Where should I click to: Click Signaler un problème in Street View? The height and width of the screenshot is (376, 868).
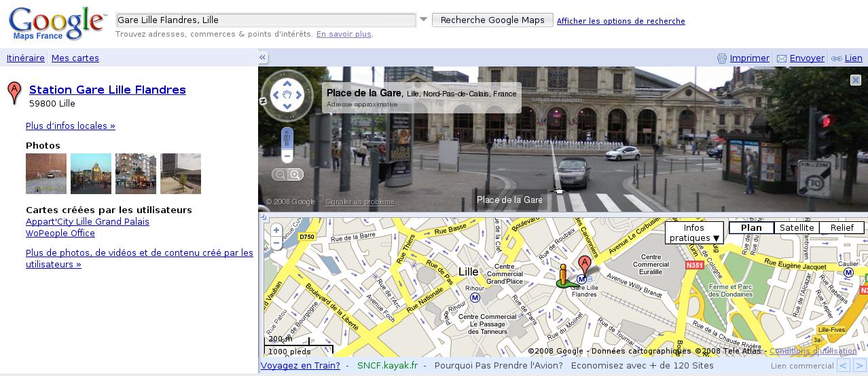[360, 202]
